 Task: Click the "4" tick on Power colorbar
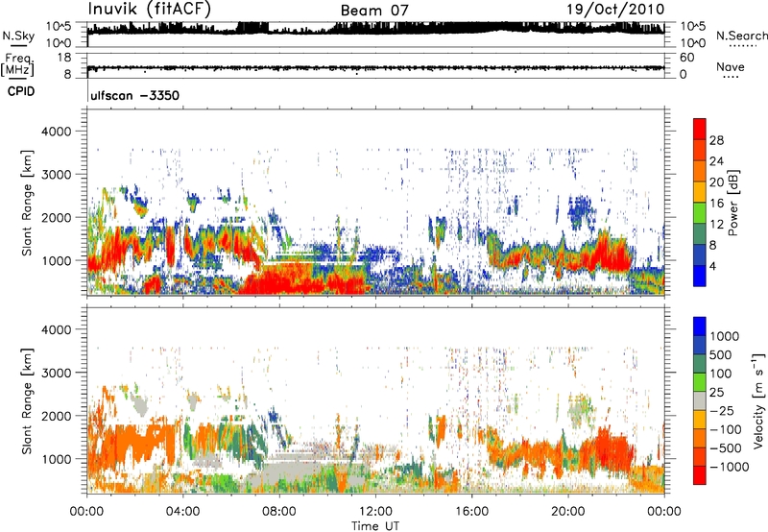click(x=713, y=266)
